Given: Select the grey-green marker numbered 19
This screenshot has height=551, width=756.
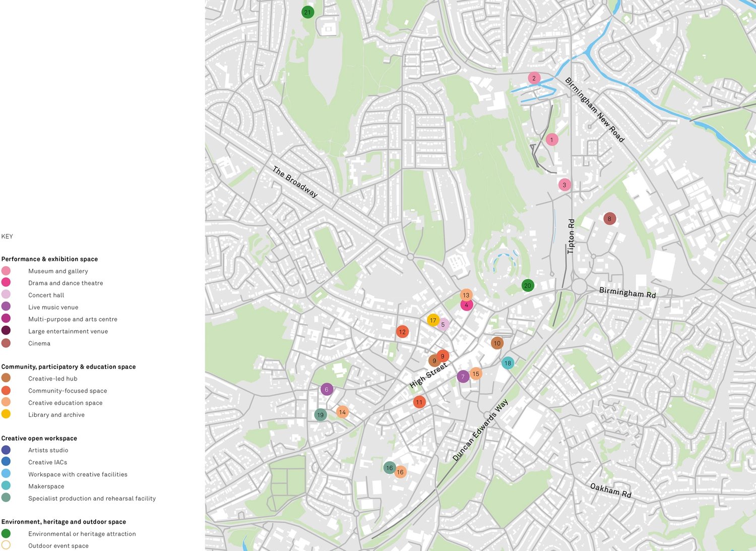Looking at the screenshot, I should coord(321,415).
